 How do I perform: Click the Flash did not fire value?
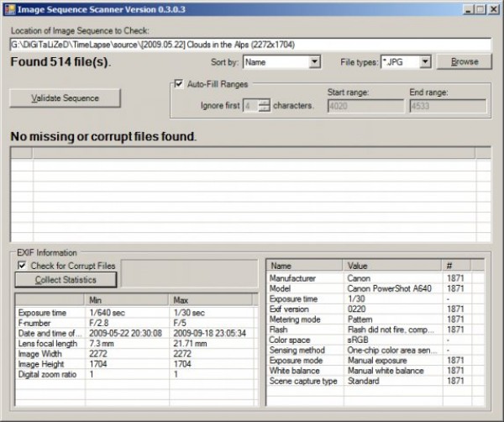[391, 330]
